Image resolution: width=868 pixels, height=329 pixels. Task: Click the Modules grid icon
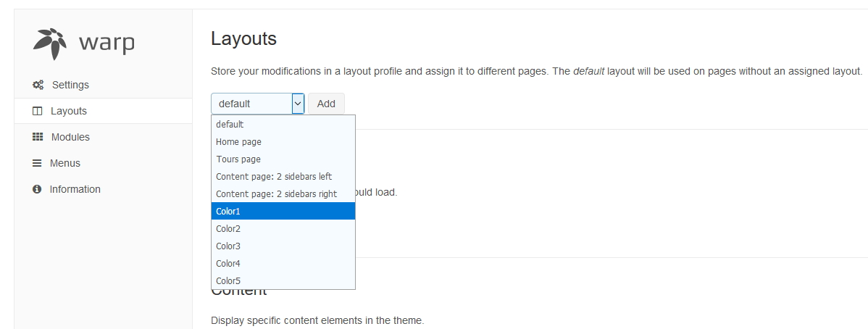point(38,137)
